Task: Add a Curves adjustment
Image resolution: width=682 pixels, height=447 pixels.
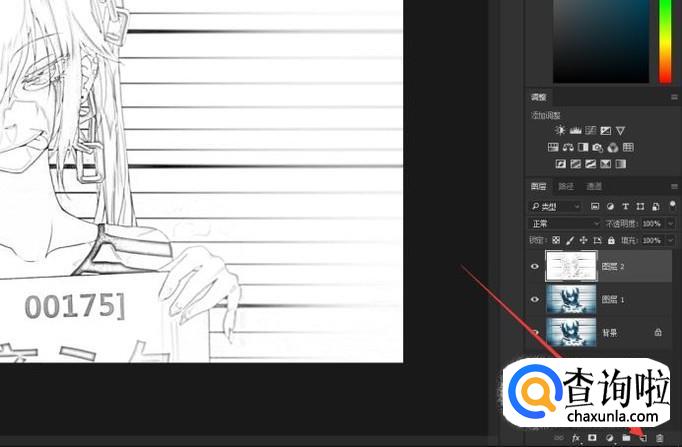Action: pos(591,130)
